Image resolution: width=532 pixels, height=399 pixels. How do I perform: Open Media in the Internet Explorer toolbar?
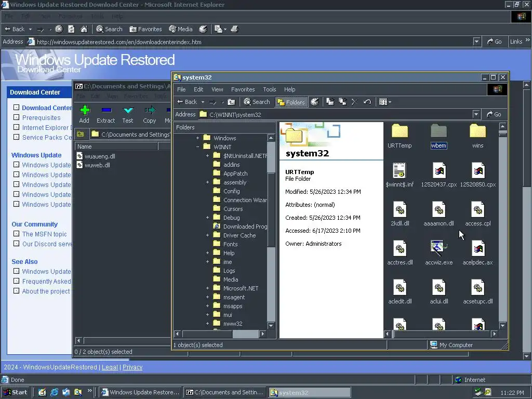(181, 29)
